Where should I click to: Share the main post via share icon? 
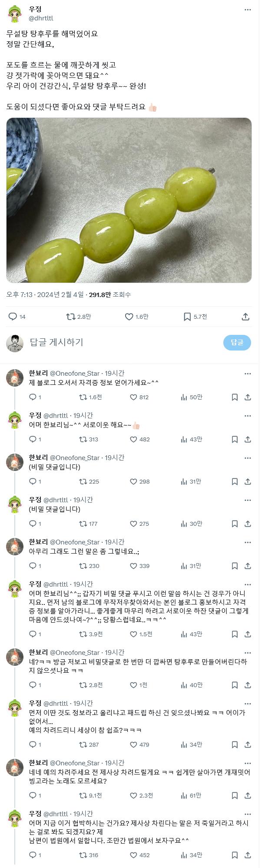pos(245,317)
